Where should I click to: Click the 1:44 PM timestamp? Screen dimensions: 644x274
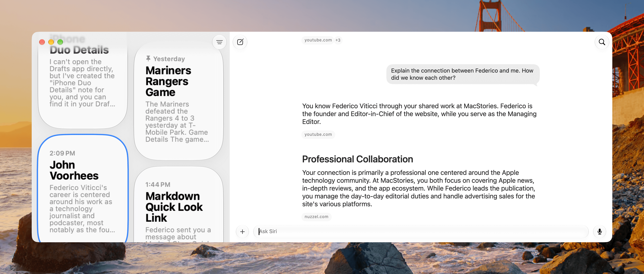(x=158, y=184)
